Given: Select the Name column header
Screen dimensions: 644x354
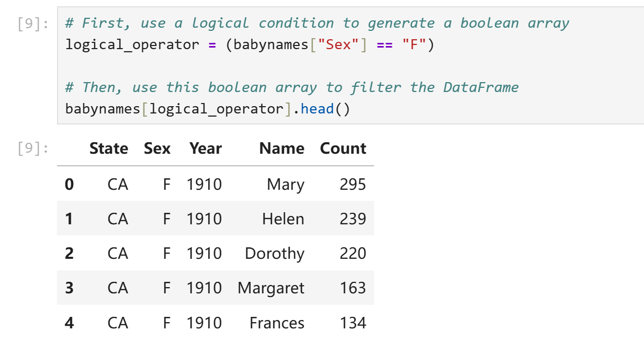Looking at the screenshot, I should point(281,149).
